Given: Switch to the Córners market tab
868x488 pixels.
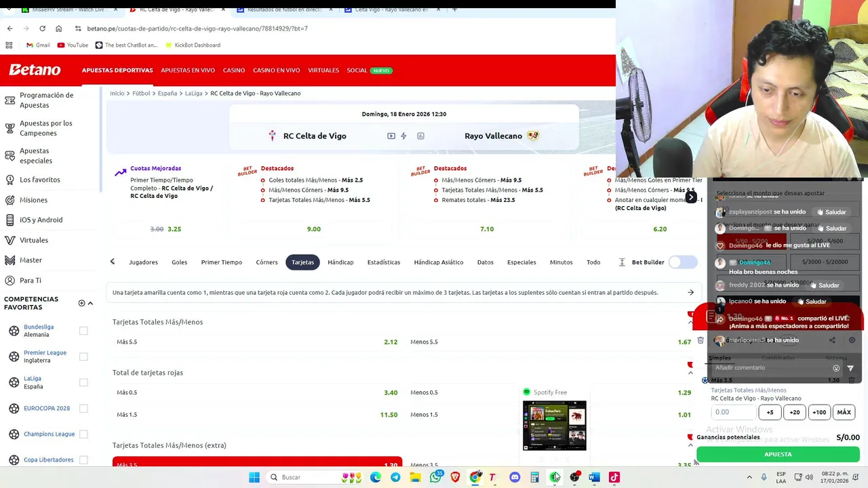Looking at the screenshot, I should (x=267, y=262).
